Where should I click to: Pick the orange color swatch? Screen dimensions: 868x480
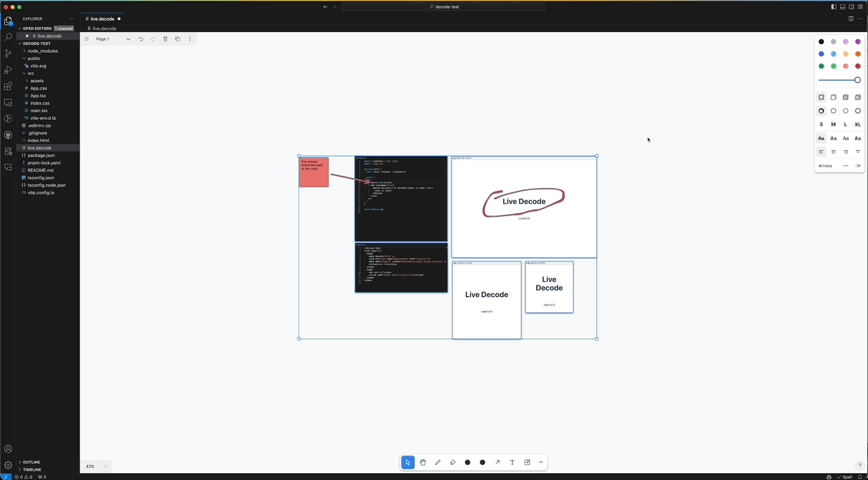tap(858, 54)
